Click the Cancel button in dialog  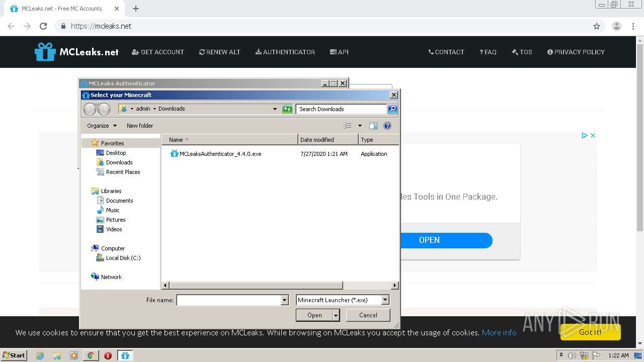368,315
